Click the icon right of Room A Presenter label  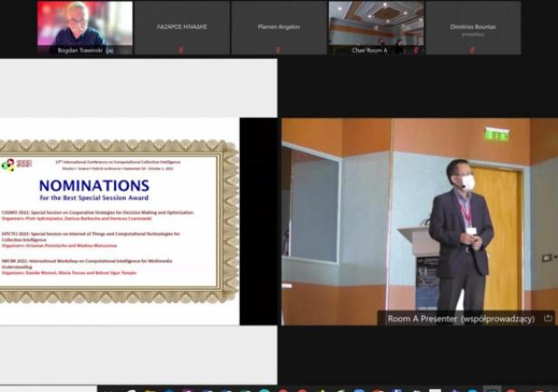click(548, 319)
